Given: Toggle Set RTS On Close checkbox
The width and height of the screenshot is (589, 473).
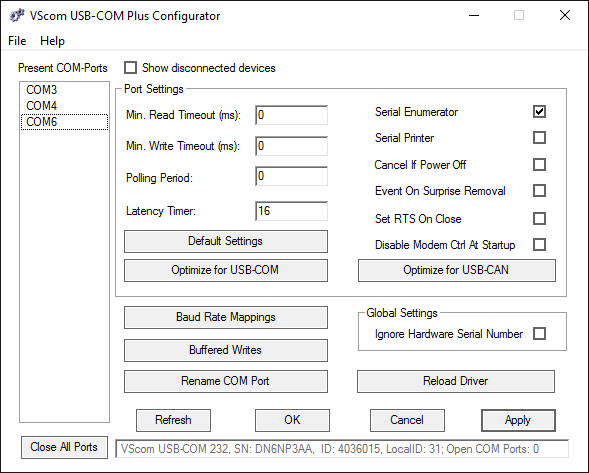Looking at the screenshot, I should [x=539, y=218].
